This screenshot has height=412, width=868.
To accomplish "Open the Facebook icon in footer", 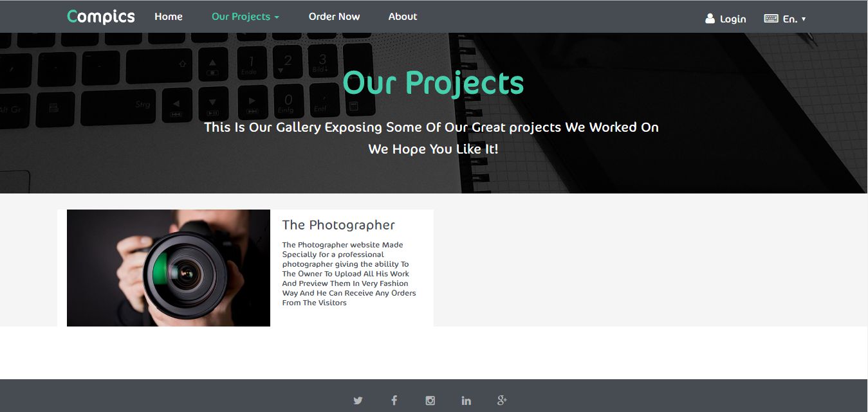I will point(394,400).
